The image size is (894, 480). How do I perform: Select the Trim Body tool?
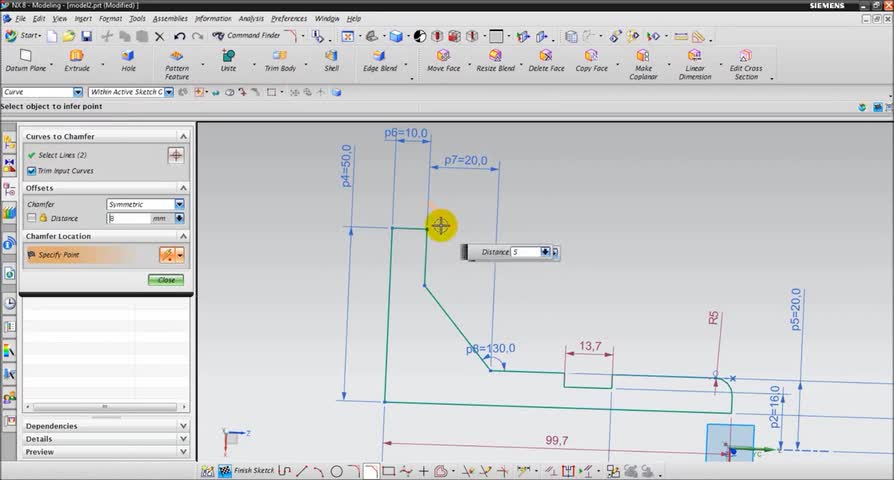click(280, 60)
